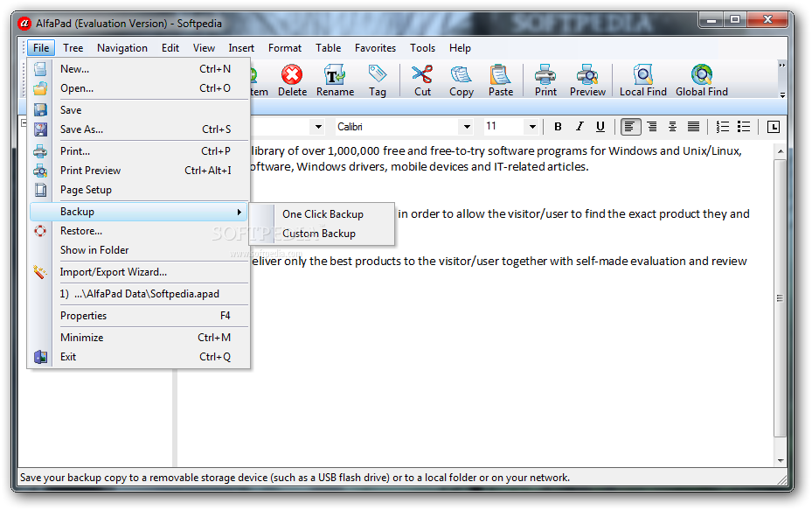
Task: Select New... from File menu
Action: [x=139, y=69]
